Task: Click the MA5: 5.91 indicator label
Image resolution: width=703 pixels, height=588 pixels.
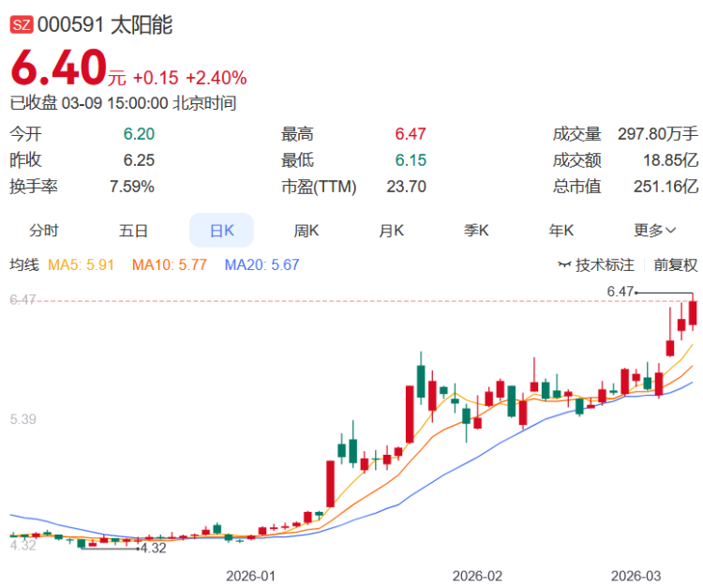Action: click(x=81, y=264)
